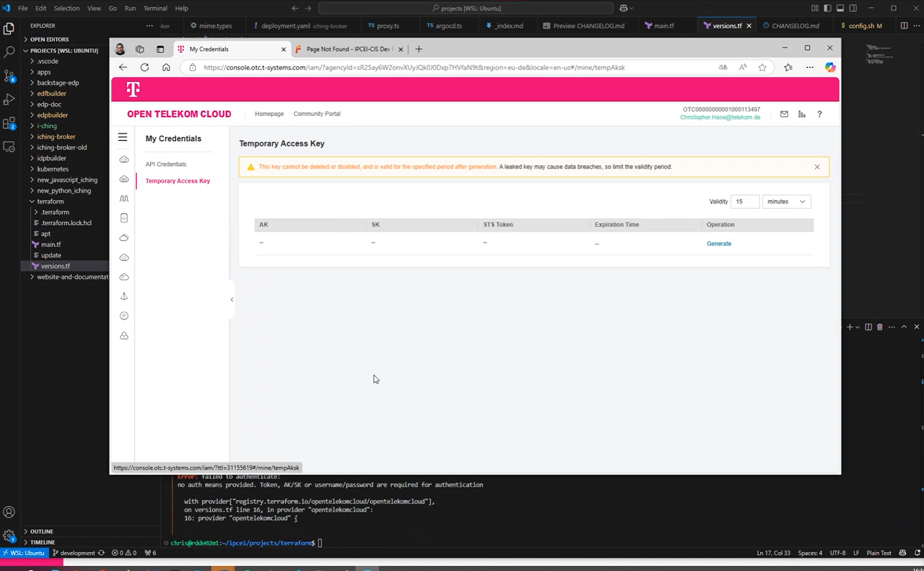Kill terminal with the trash icon
Screen dimensions: 924x571
tap(880, 327)
